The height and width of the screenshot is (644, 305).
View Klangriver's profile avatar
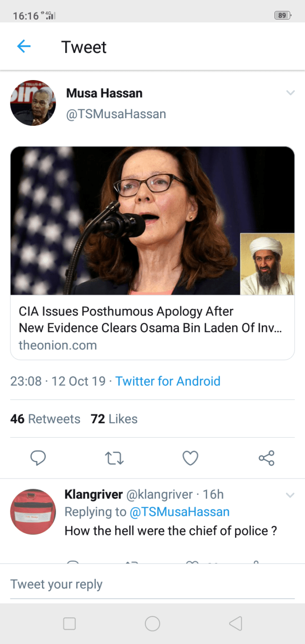pos(33,511)
